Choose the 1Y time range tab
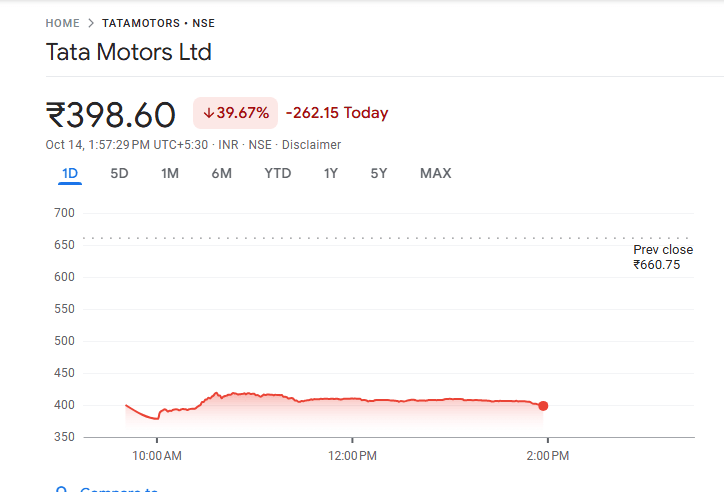The width and height of the screenshot is (724, 492). tap(330, 173)
